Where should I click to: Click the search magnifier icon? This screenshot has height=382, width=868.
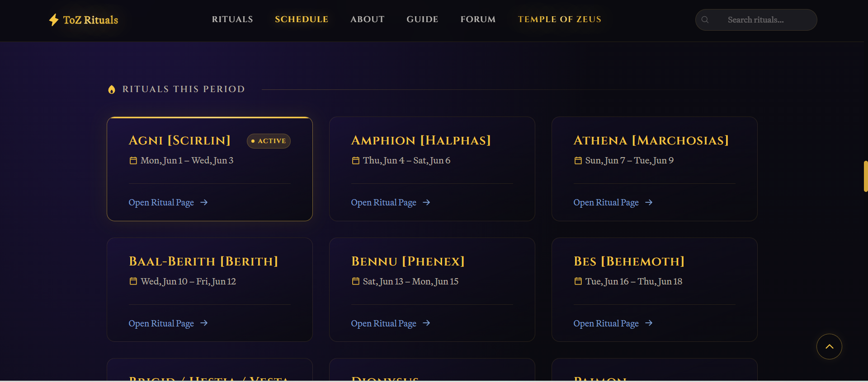click(x=705, y=20)
